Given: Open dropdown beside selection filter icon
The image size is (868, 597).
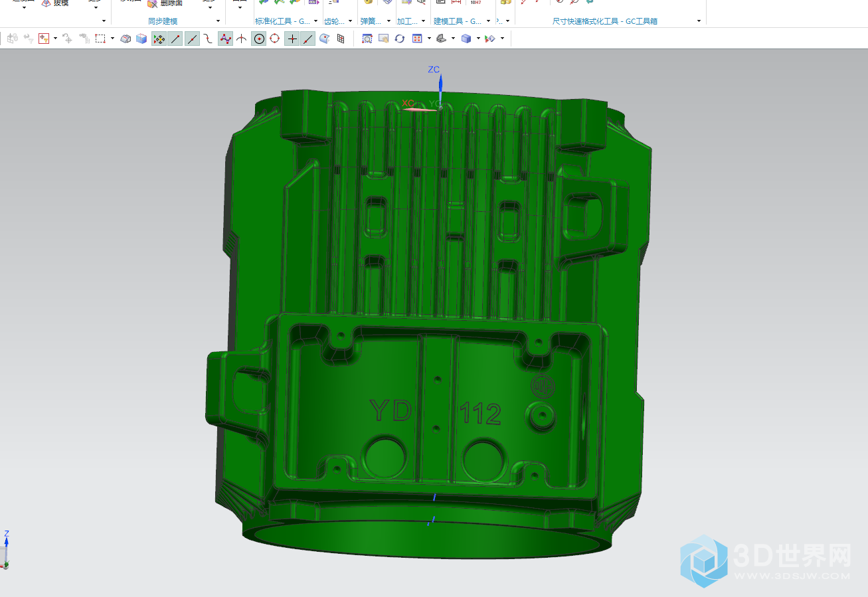Looking at the screenshot, I should (x=55, y=39).
